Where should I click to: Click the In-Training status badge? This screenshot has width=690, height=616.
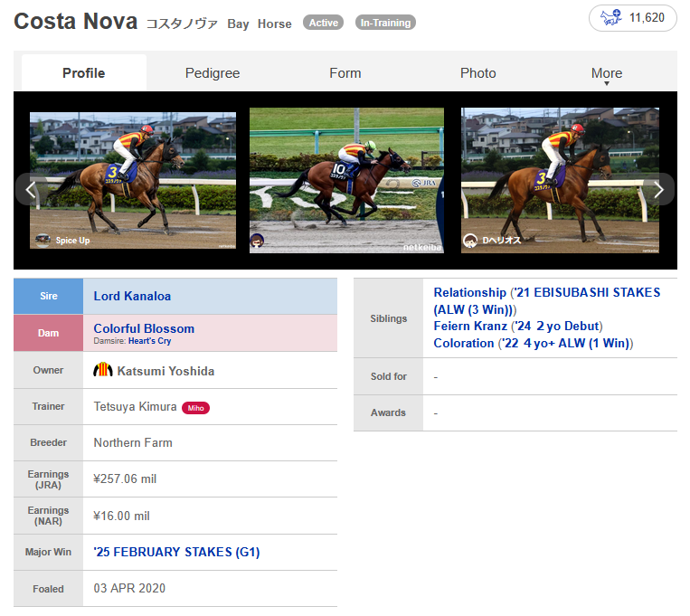tap(385, 23)
